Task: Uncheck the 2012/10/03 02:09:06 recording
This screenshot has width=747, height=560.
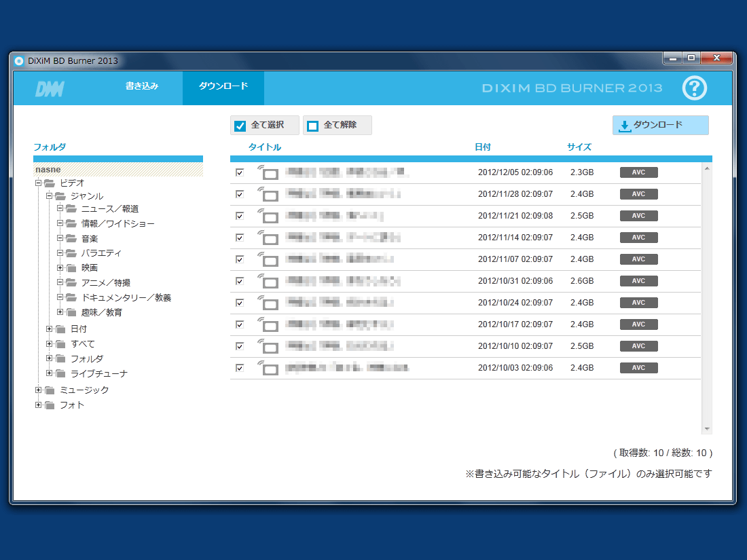Action: (x=240, y=368)
